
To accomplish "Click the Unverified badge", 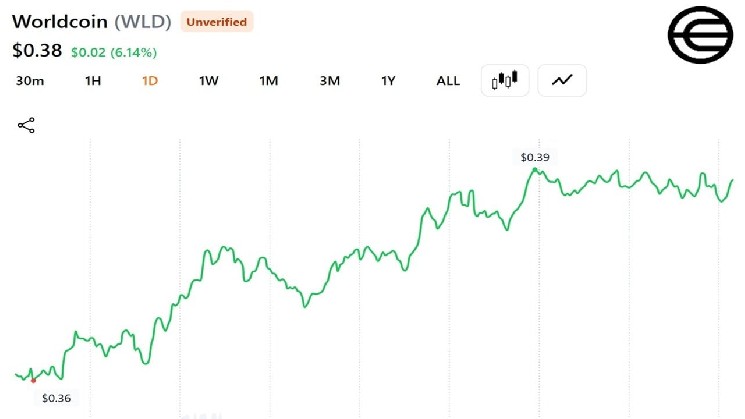I will tap(217, 22).
